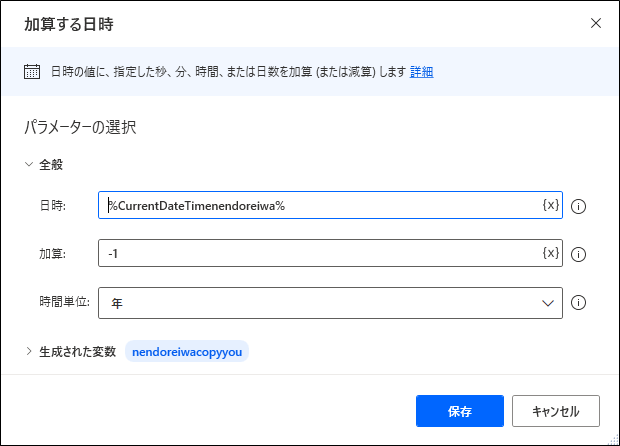Show info tooltip for 時間単位 field
The height and width of the screenshot is (446, 620).
[578, 302]
